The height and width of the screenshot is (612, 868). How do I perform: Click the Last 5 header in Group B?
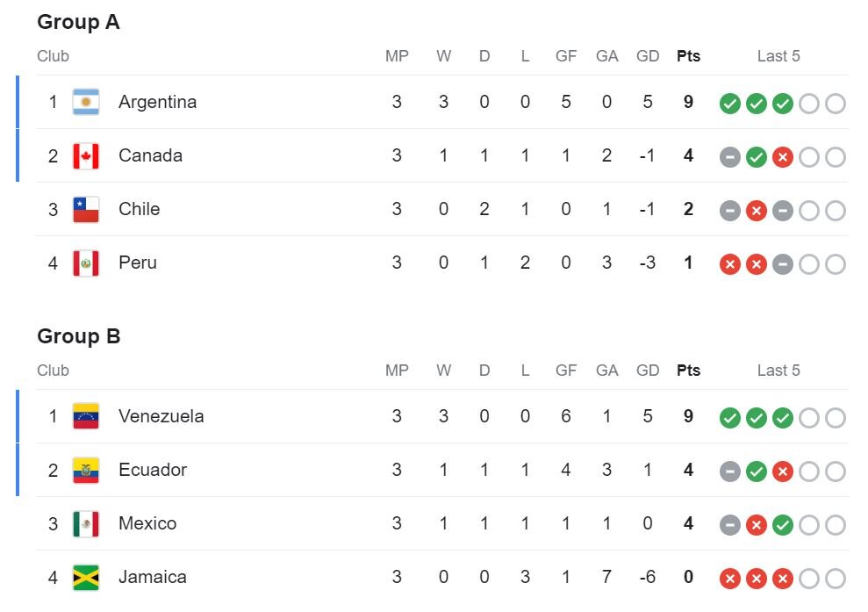click(x=778, y=371)
